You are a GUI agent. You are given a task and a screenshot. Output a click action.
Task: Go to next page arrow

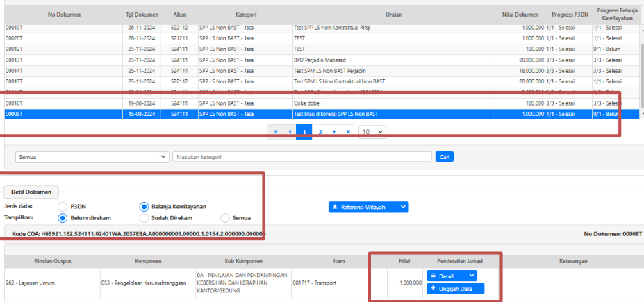click(x=334, y=131)
